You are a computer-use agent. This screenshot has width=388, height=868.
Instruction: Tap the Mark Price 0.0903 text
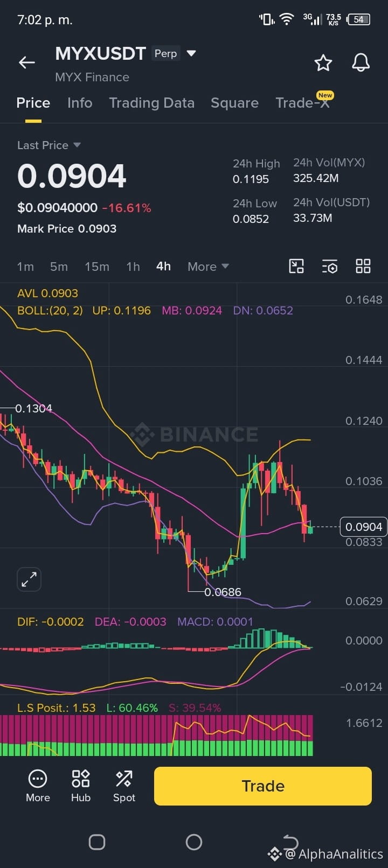(x=67, y=228)
